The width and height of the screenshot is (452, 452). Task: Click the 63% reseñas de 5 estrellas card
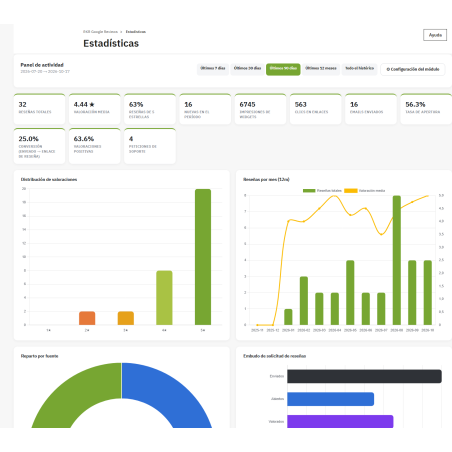[150, 109]
